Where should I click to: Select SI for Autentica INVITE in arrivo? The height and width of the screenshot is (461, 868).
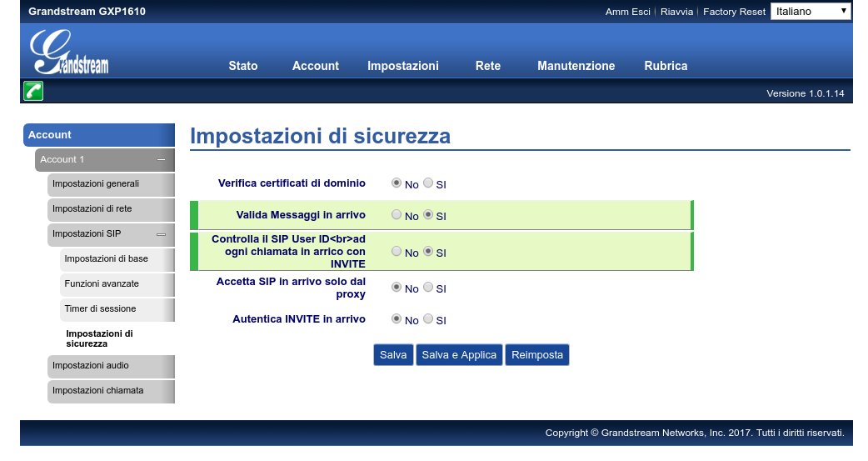428,318
